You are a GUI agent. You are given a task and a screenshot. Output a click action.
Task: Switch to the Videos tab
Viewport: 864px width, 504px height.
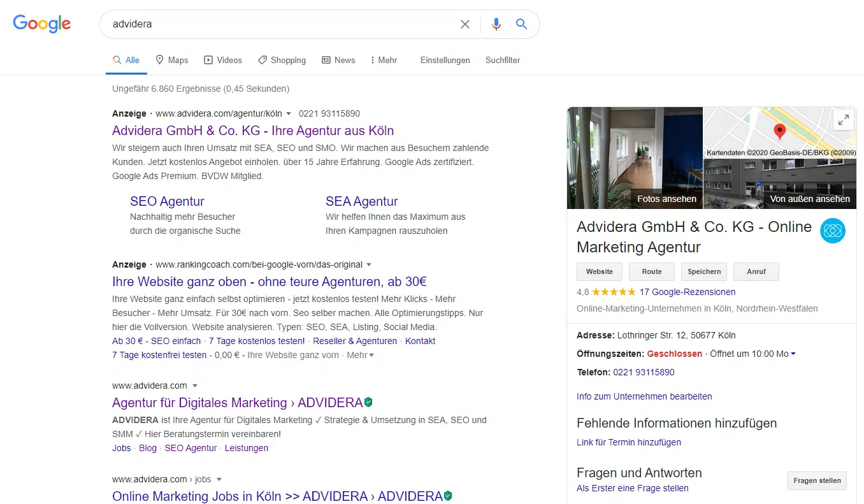223,60
